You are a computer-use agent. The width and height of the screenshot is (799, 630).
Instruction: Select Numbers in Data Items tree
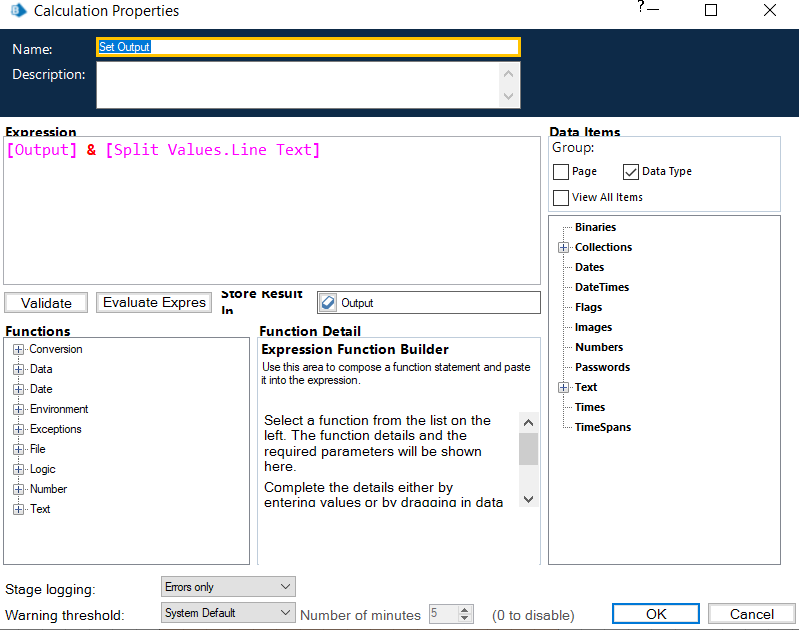click(x=599, y=347)
